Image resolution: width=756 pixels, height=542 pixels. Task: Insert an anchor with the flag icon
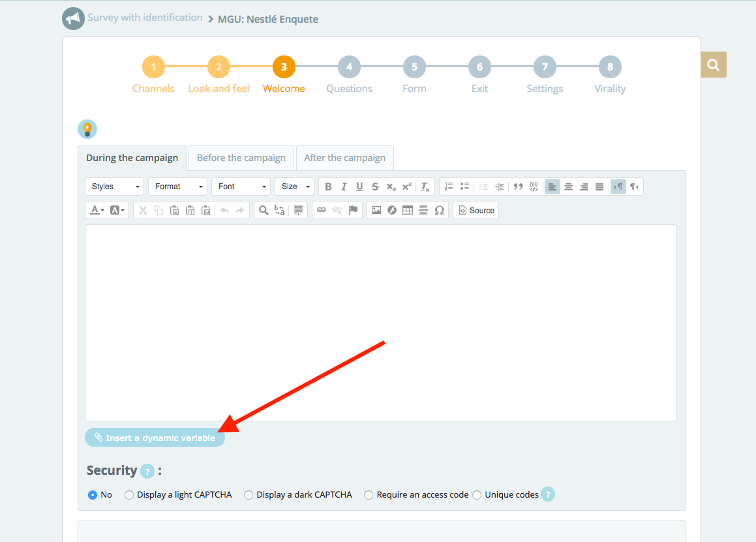tap(352, 210)
